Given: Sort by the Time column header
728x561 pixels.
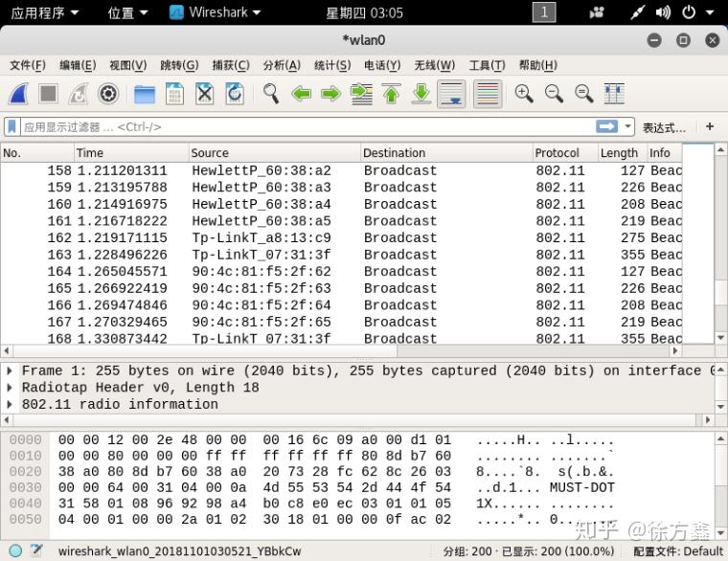Looking at the screenshot, I should [x=131, y=153].
